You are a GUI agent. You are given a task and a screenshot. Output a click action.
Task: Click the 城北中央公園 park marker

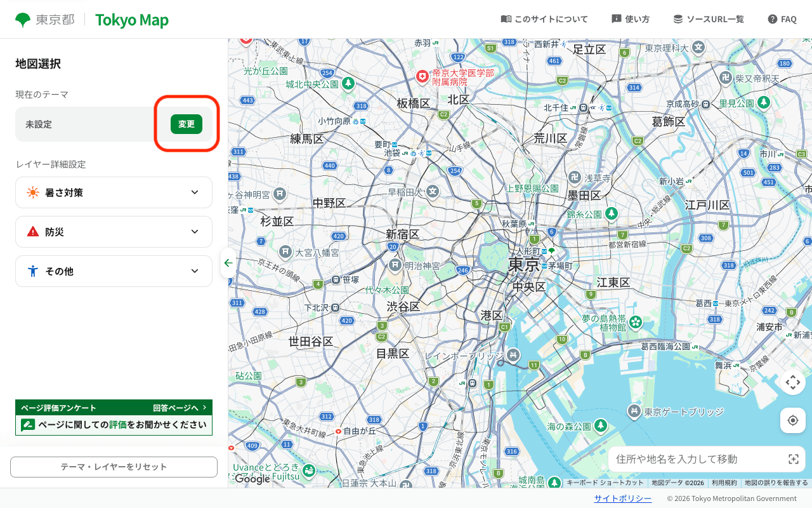348,83
